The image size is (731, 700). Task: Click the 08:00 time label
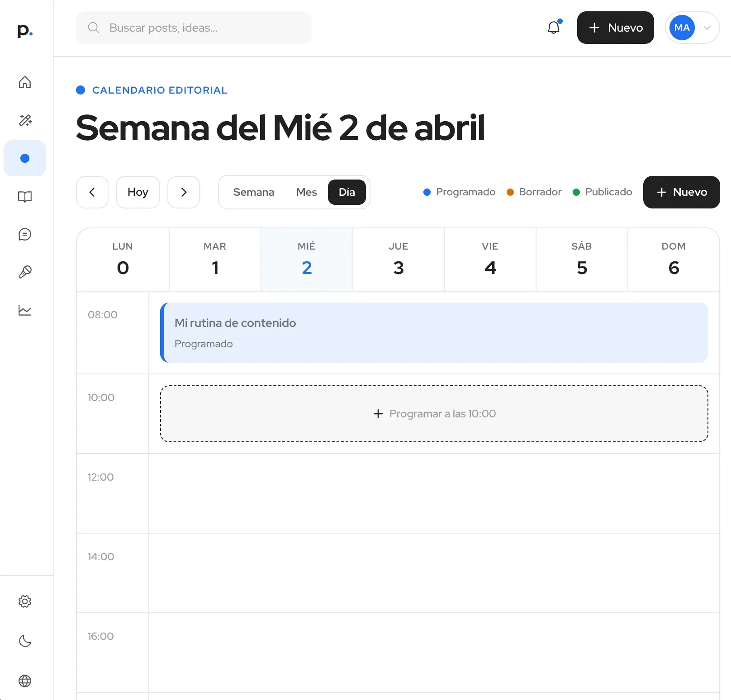[103, 315]
